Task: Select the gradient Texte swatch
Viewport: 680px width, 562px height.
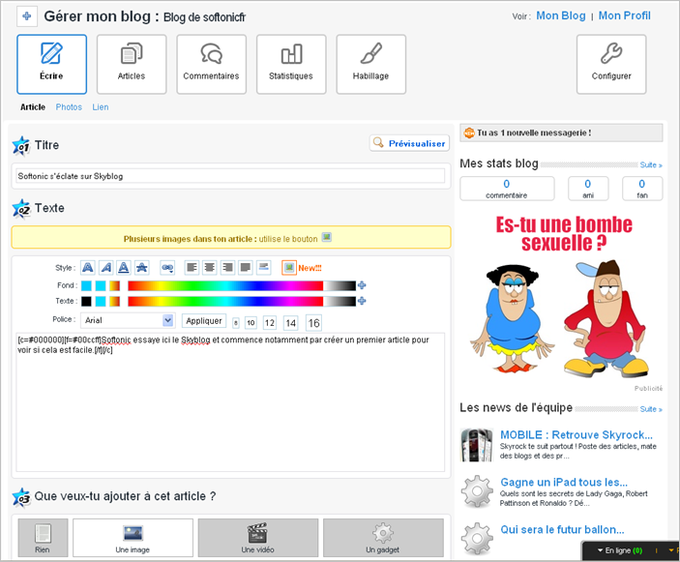Action: click(x=114, y=301)
